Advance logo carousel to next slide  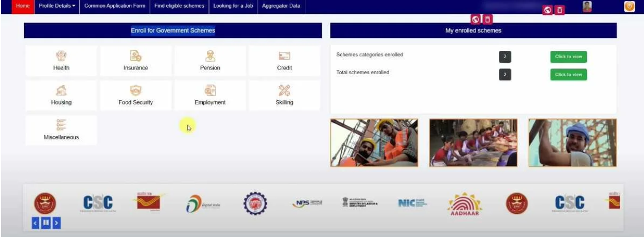coord(57,223)
